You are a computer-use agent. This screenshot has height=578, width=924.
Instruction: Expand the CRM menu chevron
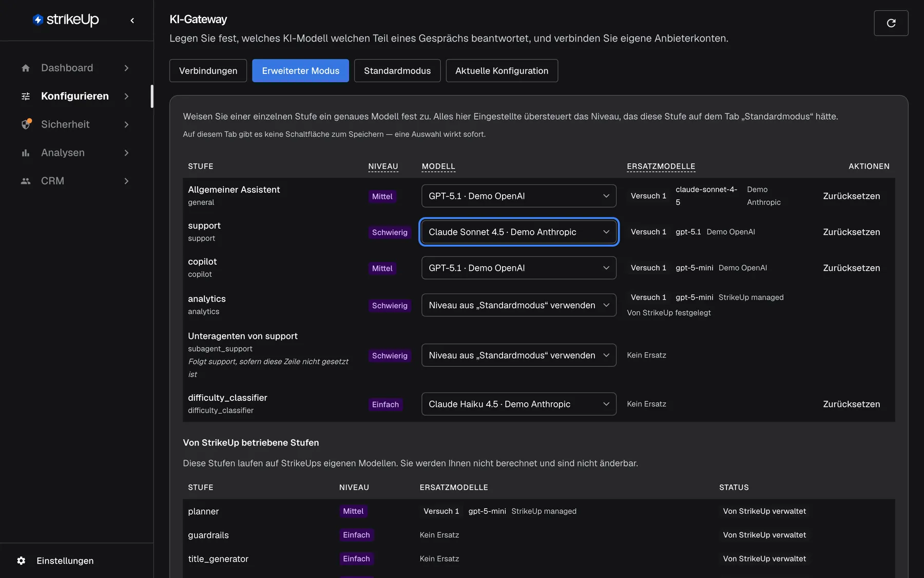coord(126,181)
